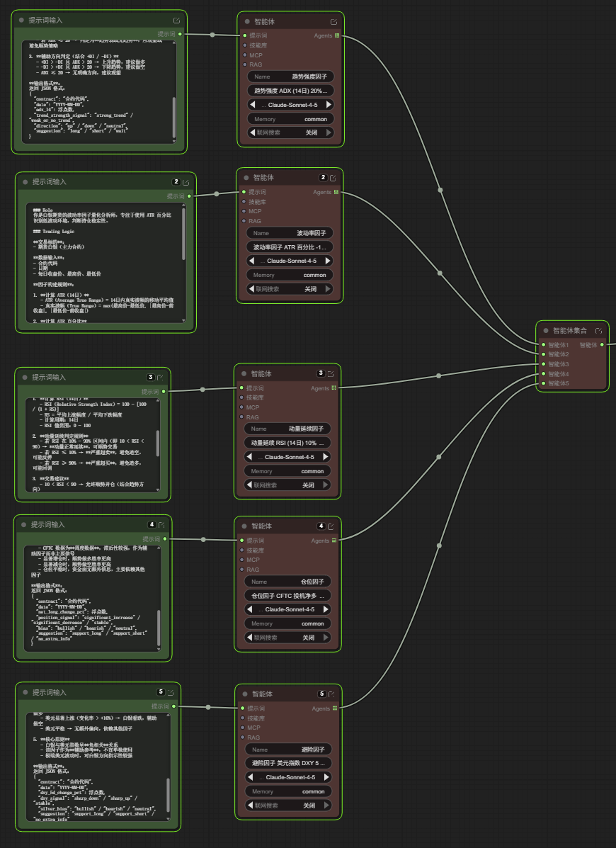Toggle 联网搜索 on the 趋势强度因子 agent node
Viewport: 616px width, 848px height.
(290, 132)
